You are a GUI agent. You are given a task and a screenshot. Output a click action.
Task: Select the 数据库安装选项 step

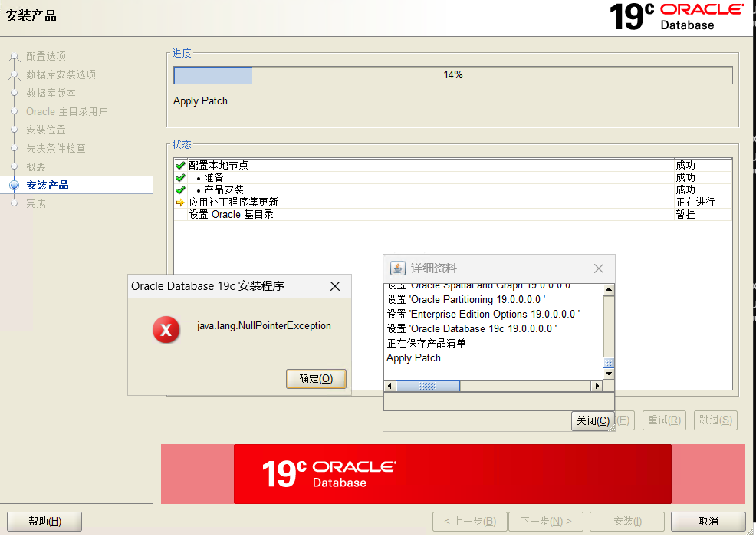point(61,74)
